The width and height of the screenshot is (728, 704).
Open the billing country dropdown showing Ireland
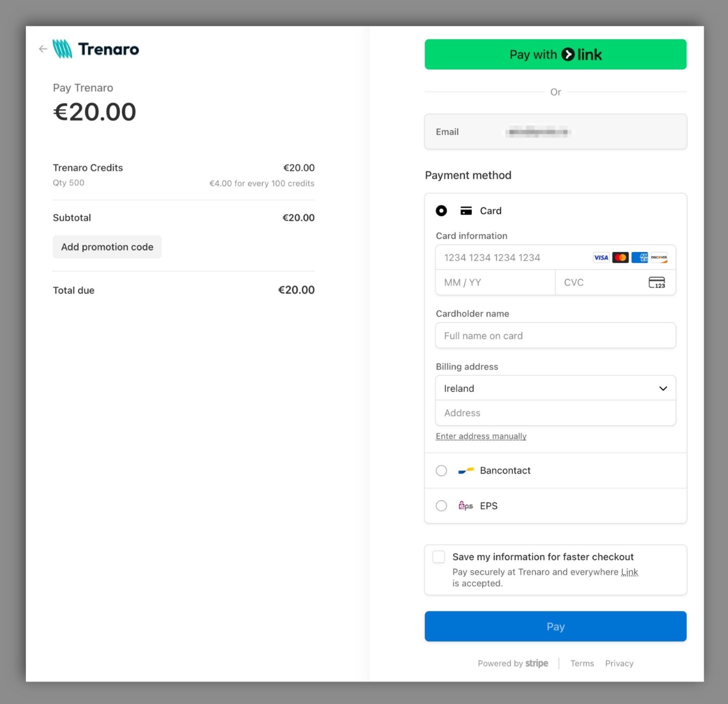coord(555,388)
